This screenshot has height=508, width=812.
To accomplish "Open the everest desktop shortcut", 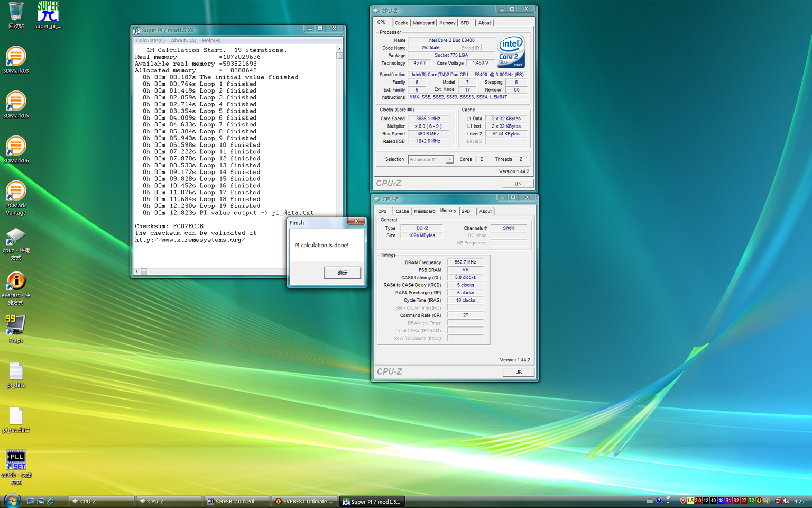I will click(x=16, y=288).
